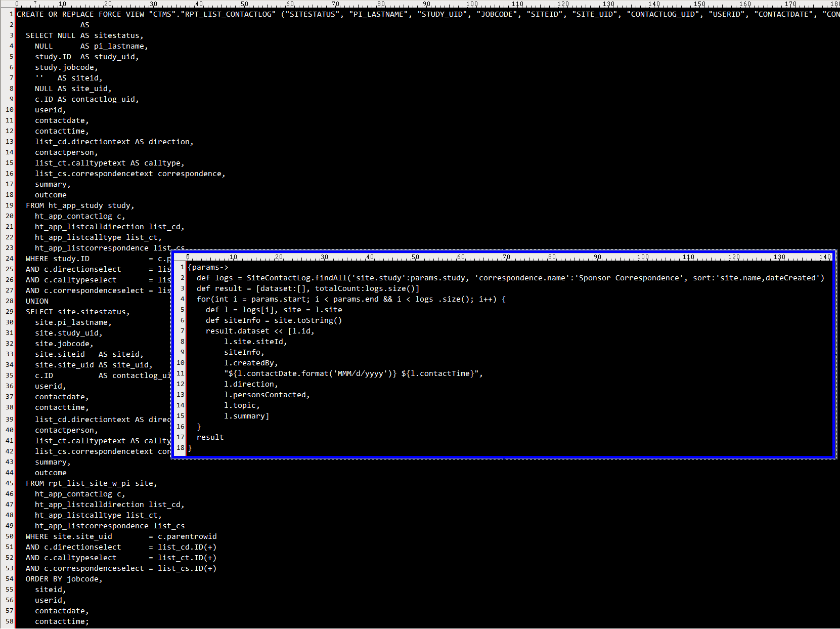Click the "def result = [dataset:[]" line in the popup
The height and width of the screenshot is (629, 840).
(308, 288)
